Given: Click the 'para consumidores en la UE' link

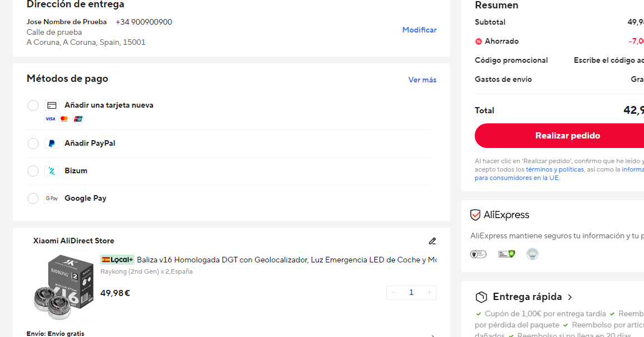Looking at the screenshot, I should coord(517,178).
